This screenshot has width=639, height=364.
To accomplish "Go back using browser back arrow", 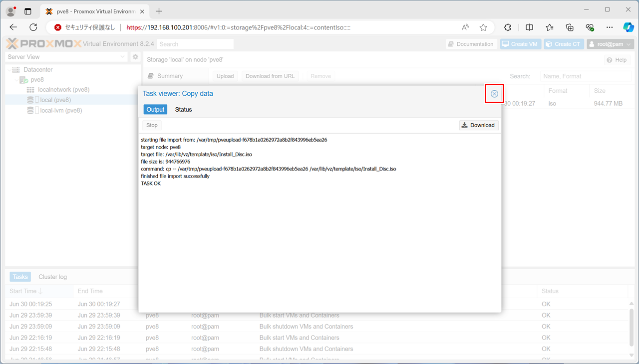I will coord(13,27).
